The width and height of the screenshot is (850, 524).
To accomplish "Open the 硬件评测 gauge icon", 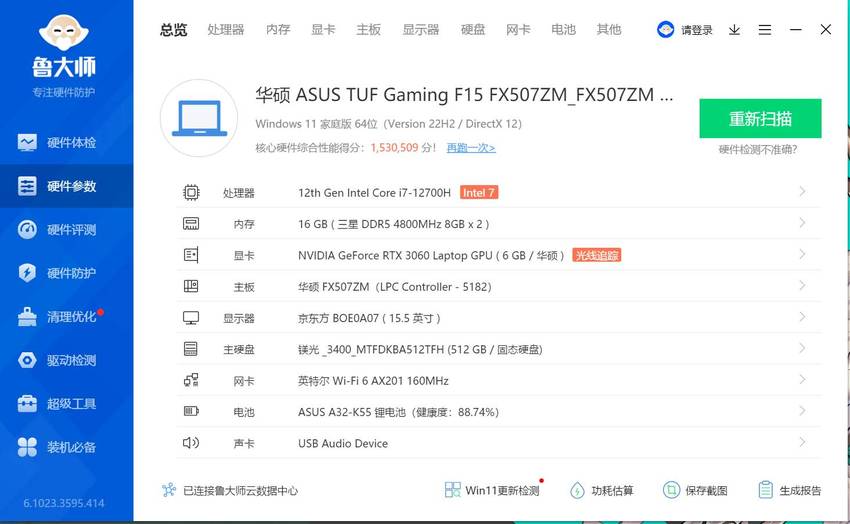I will 27,229.
